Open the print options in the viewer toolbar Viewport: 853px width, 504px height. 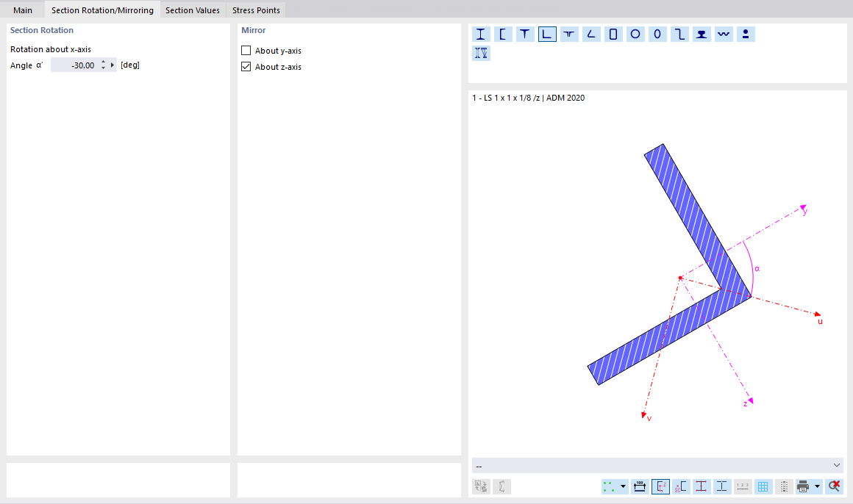(804, 486)
